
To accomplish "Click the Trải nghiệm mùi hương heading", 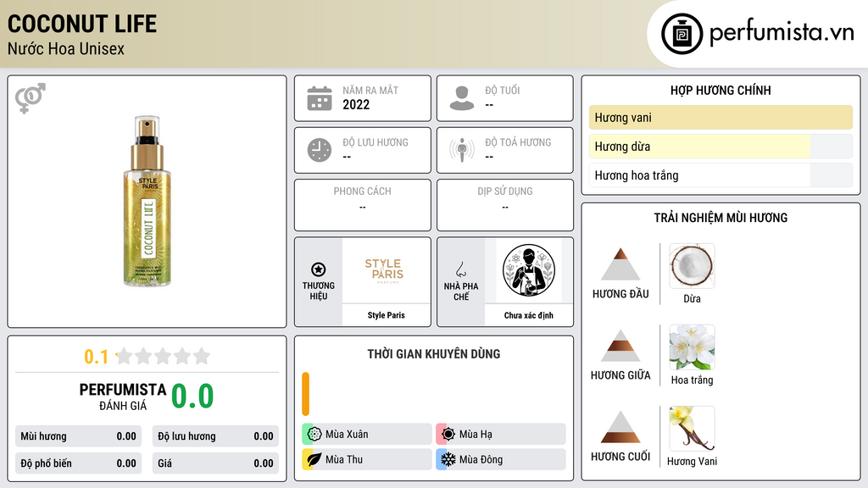I will (x=721, y=218).
